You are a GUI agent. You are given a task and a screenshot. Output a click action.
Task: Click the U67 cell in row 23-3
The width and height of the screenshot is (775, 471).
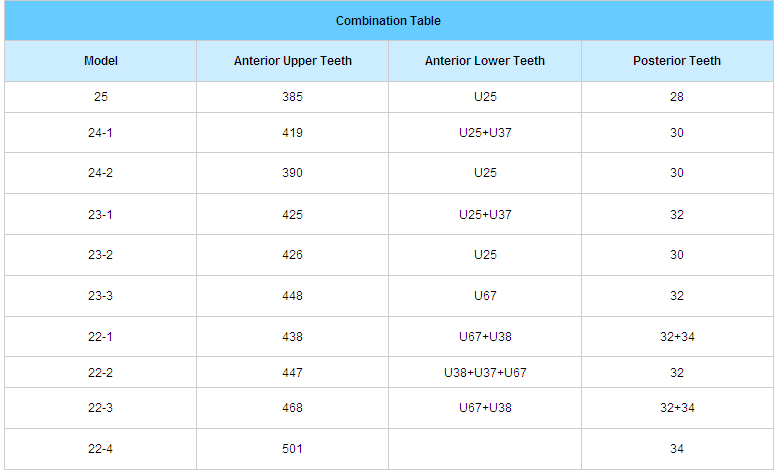click(485, 296)
